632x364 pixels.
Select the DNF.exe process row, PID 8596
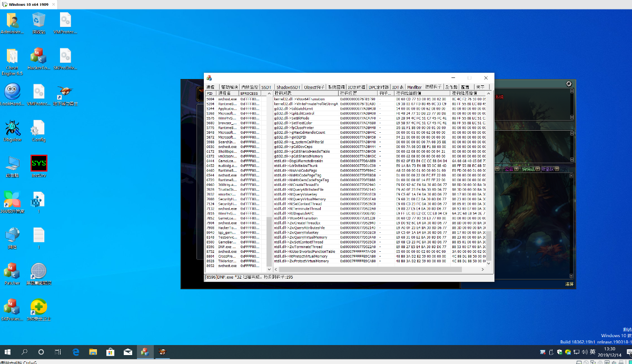click(235, 247)
